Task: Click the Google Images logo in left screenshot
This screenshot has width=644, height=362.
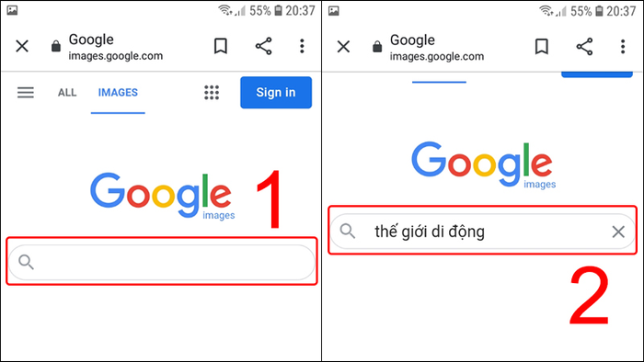Action: 162,196
